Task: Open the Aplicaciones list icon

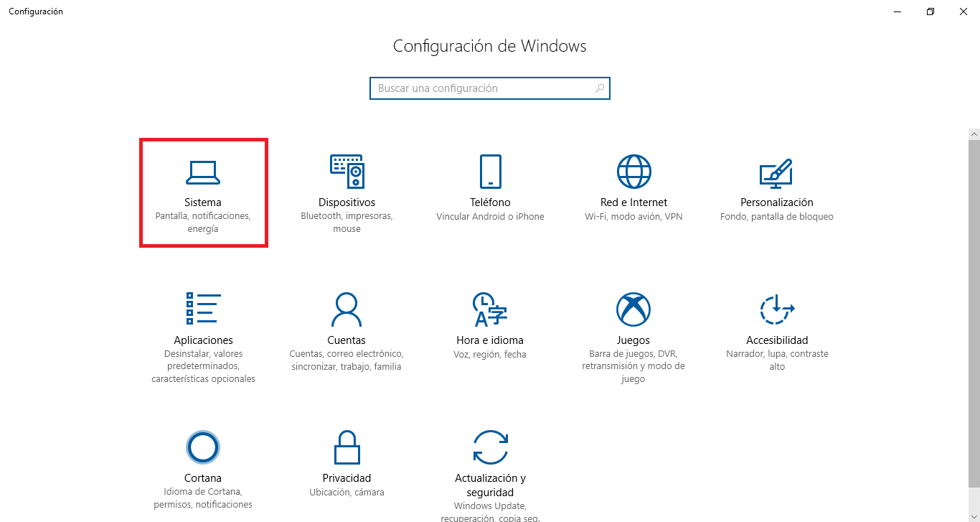Action: click(x=203, y=309)
